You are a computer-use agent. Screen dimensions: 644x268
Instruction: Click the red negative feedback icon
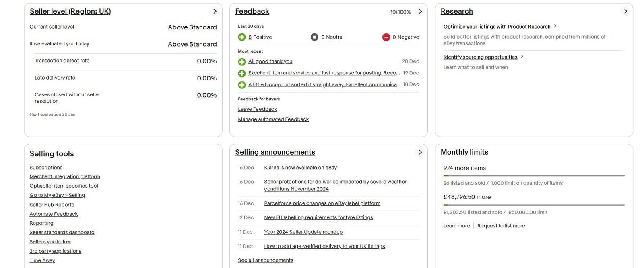pos(386,37)
